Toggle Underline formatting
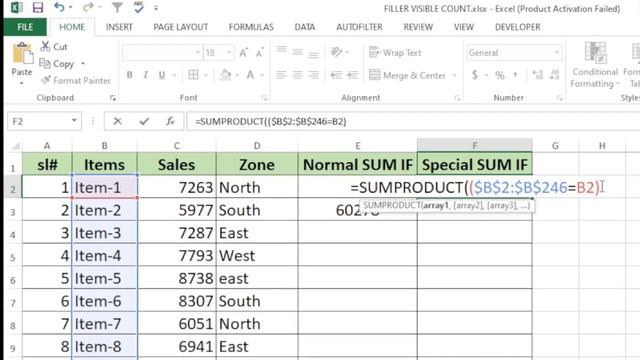Image resolution: width=640 pixels, height=360 pixels. coord(162,75)
